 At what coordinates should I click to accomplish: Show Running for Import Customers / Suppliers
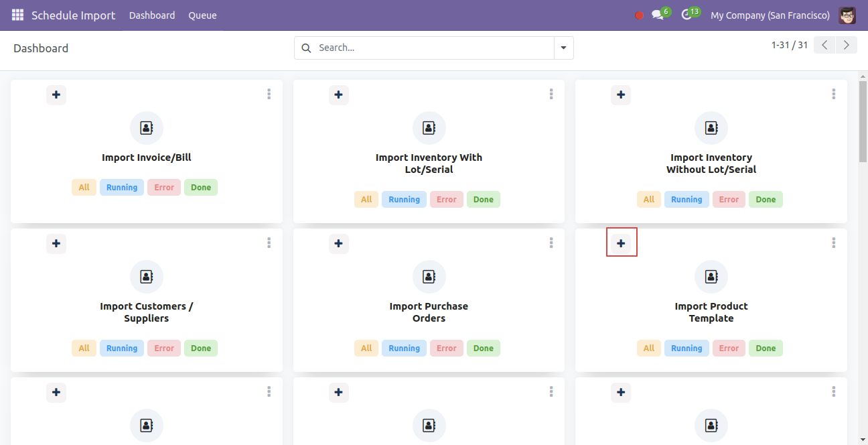pos(122,348)
